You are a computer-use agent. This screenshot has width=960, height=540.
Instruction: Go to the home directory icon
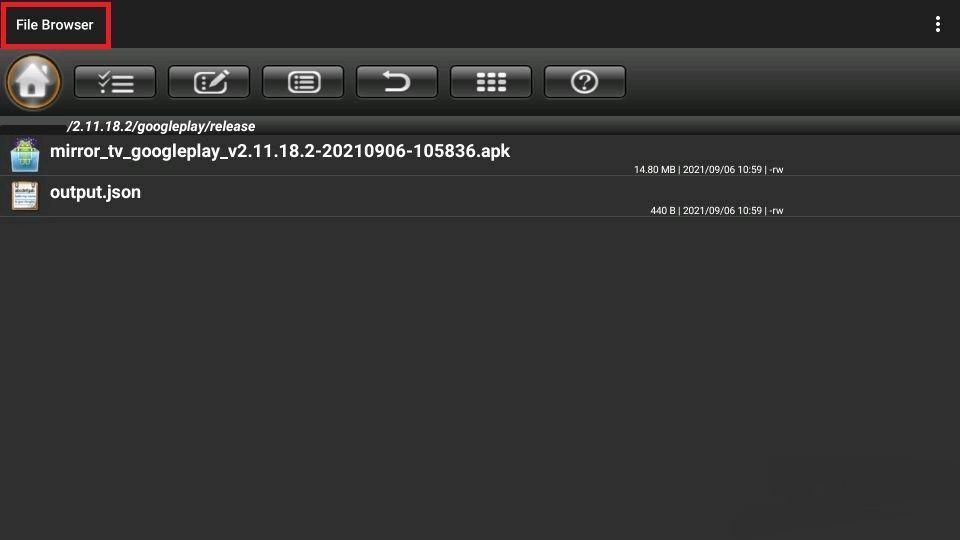34,82
